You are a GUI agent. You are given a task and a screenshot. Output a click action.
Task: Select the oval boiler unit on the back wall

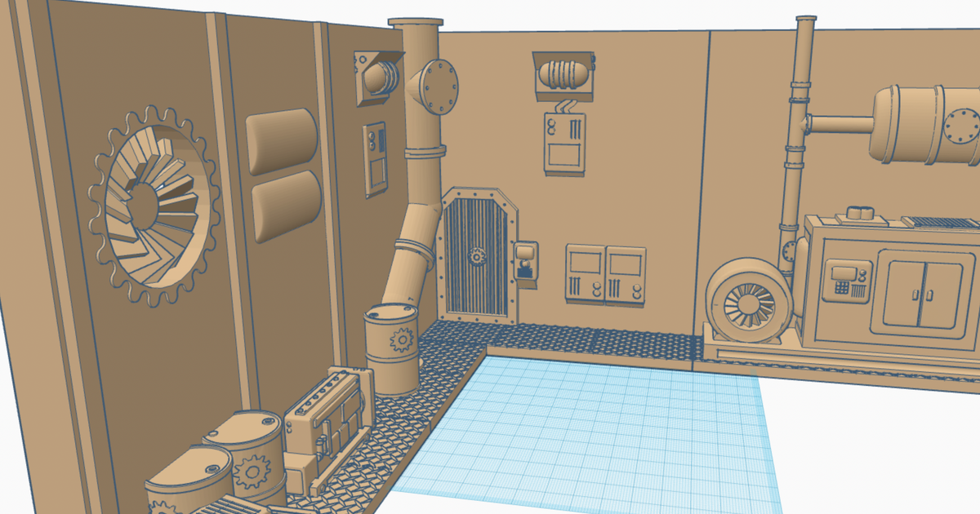(x=562, y=73)
